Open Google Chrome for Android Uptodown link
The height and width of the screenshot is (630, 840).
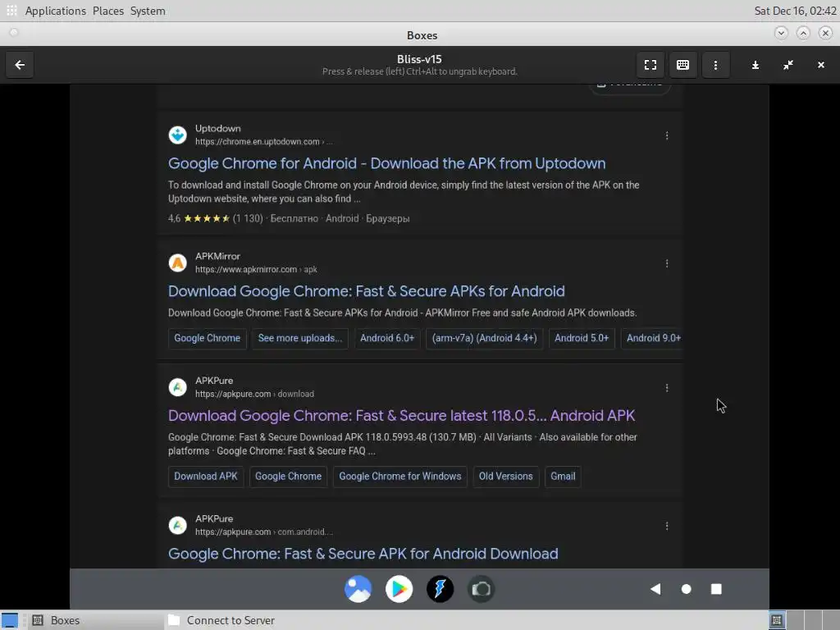pyautogui.click(x=387, y=163)
